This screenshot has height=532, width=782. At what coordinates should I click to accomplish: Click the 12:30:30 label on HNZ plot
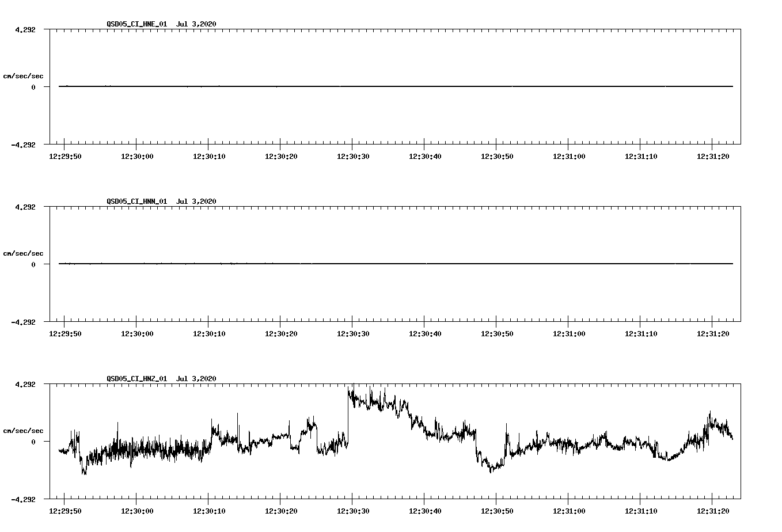pyautogui.click(x=352, y=511)
